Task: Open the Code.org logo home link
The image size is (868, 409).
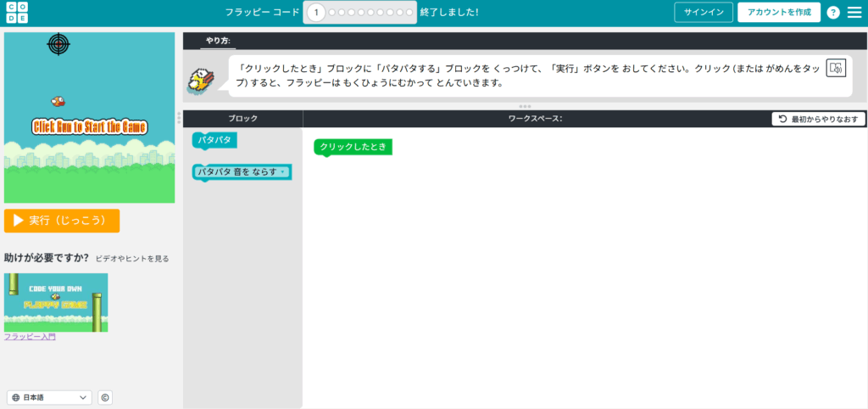Action: (x=17, y=12)
